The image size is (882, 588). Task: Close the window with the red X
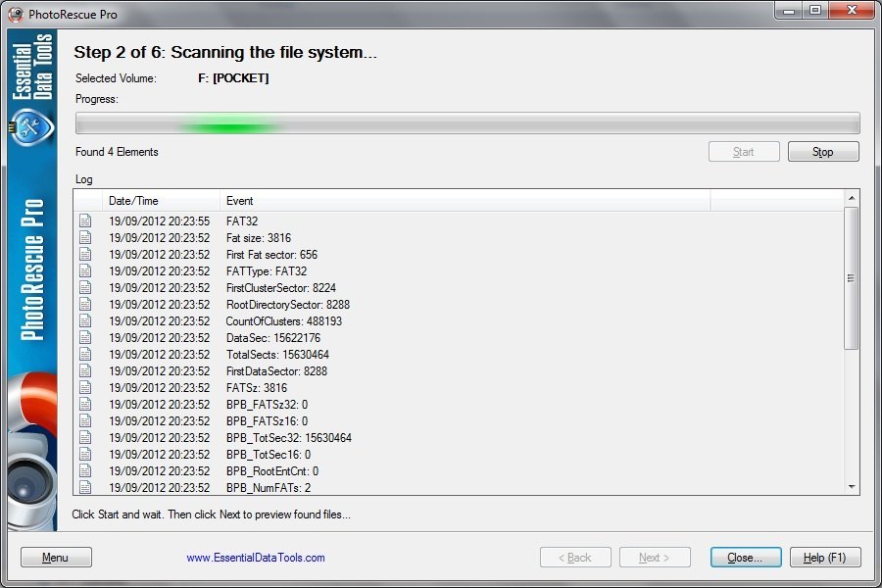(852, 11)
